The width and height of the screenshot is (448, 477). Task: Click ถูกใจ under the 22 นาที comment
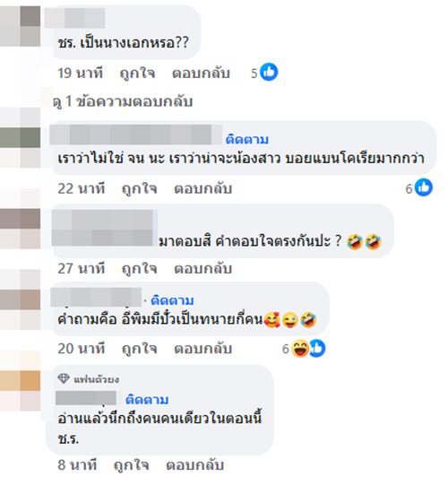(140, 188)
